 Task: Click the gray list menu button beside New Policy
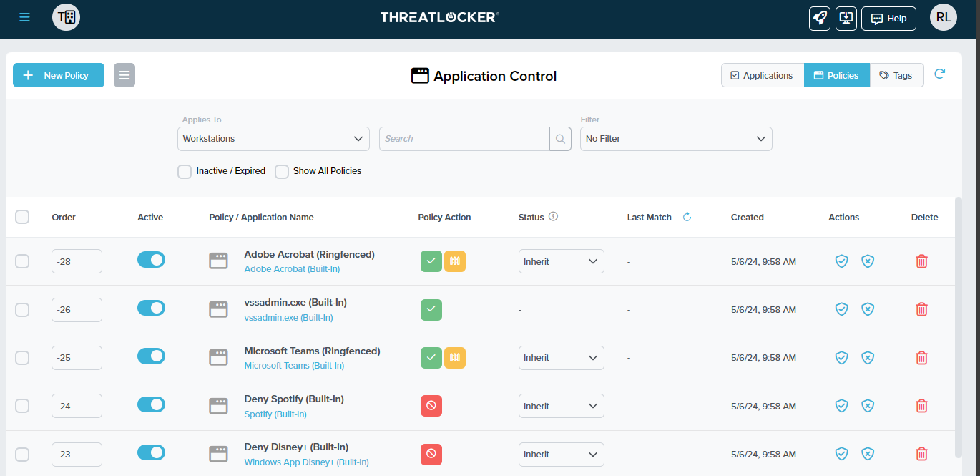(124, 75)
